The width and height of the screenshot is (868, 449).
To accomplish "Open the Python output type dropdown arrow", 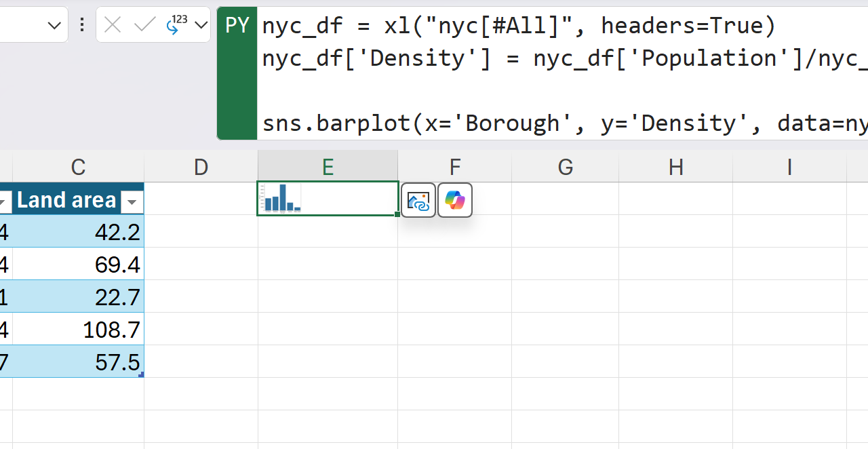I will (x=201, y=25).
